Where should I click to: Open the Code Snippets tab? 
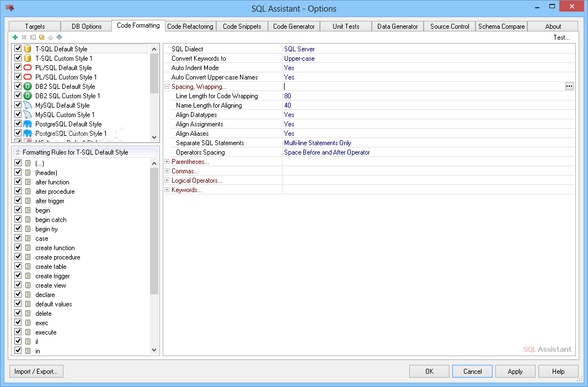(242, 26)
